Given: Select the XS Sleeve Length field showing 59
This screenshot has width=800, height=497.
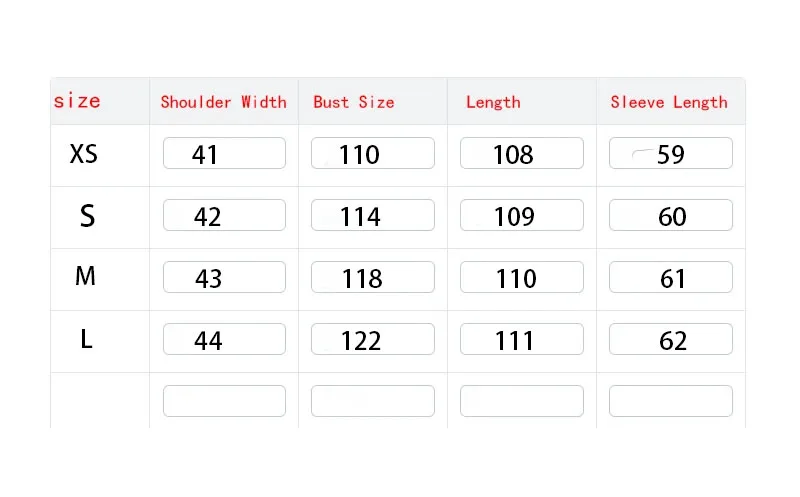Looking at the screenshot, I should click(671, 153).
